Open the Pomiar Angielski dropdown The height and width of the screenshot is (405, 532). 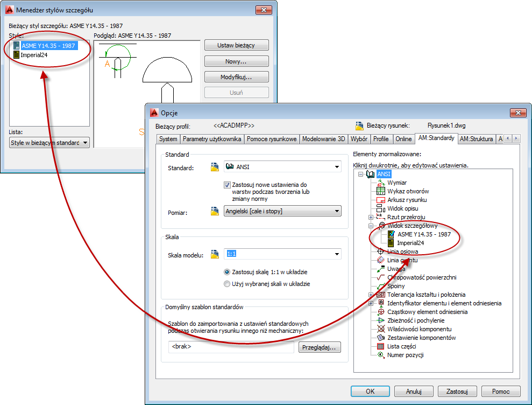coord(282,211)
